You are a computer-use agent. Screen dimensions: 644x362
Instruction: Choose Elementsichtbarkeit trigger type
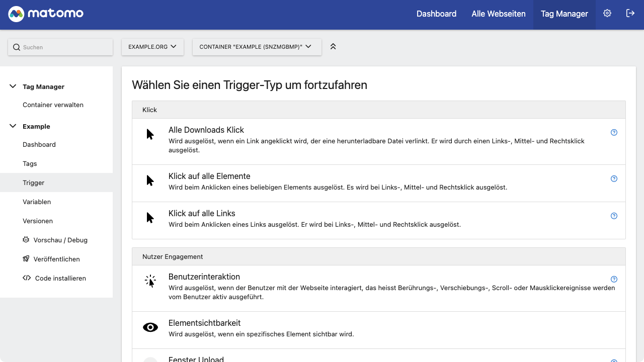click(x=379, y=330)
